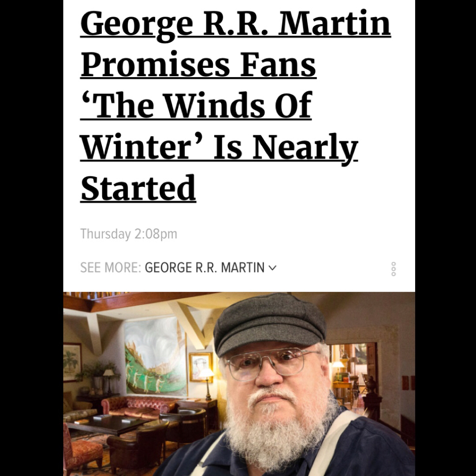476x476 pixels.
Task: Click the large green painting on the wall
Action: [x=156, y=356]
